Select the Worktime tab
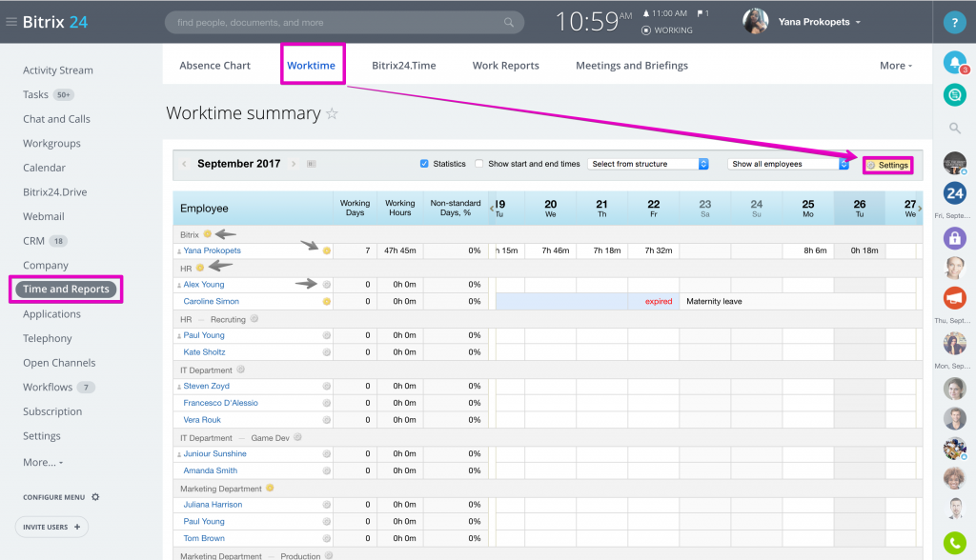 pyautogui.click(x=312, y=66)
